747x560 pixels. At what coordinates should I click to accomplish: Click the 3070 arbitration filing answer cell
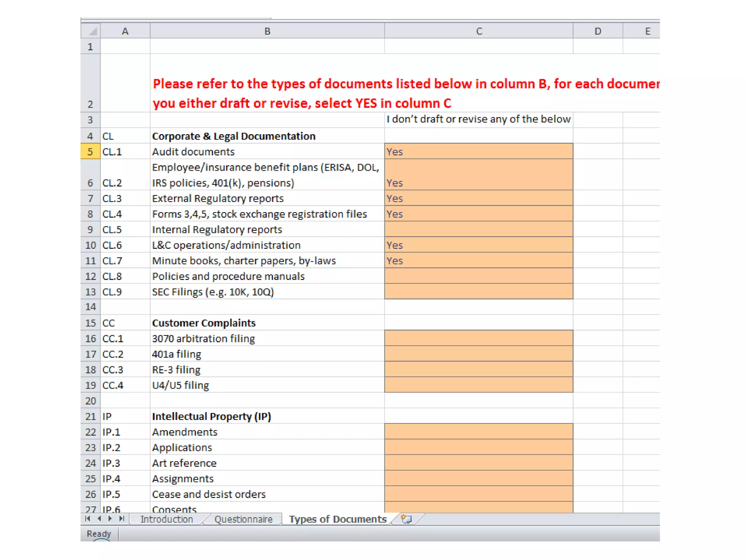[x=479, y=338]
